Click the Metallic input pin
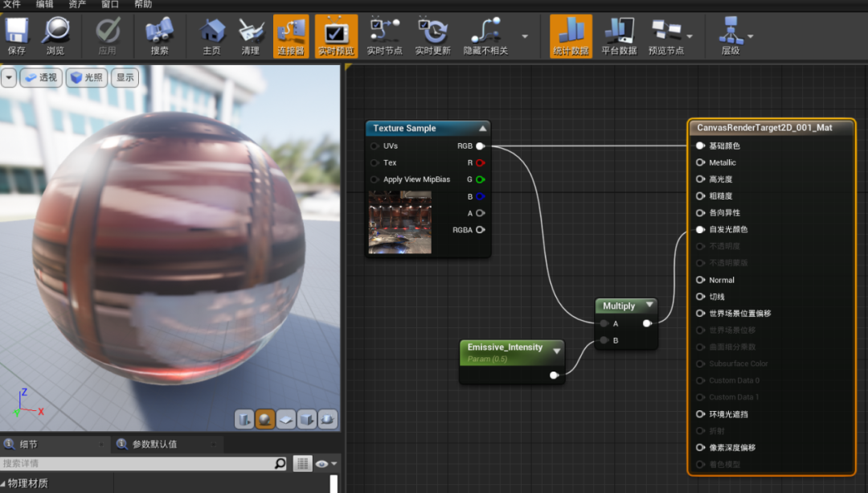The height and width of the screenshot is (493, 868). 700,162
